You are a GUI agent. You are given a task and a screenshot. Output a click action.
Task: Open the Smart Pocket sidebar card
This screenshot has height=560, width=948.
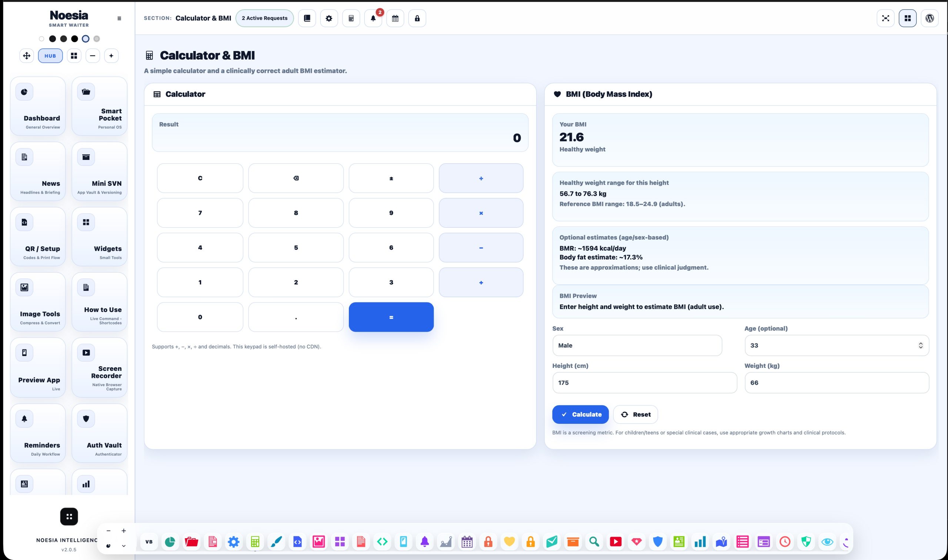[x=99, y=106]
